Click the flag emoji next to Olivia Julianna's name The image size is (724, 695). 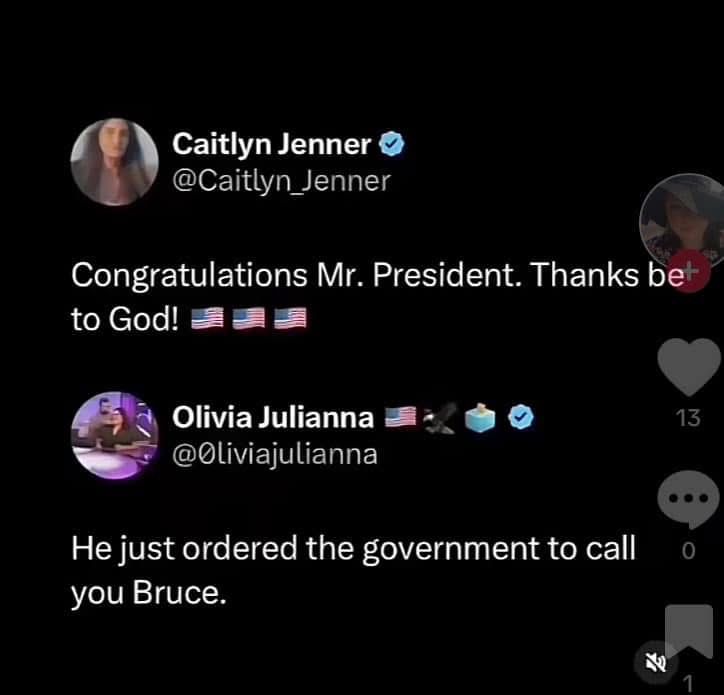tap(400, 417)
